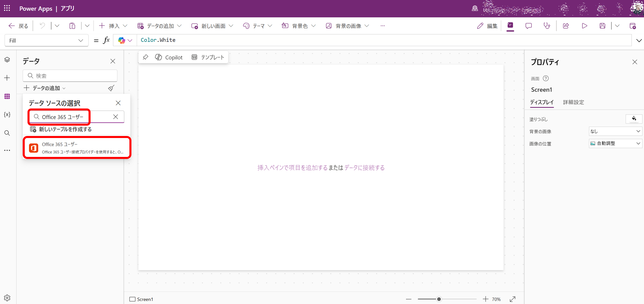644x304 pixels.
Task: Click the Screen1 breadcrumb at bottom
Action: click(x=141, y=299)
